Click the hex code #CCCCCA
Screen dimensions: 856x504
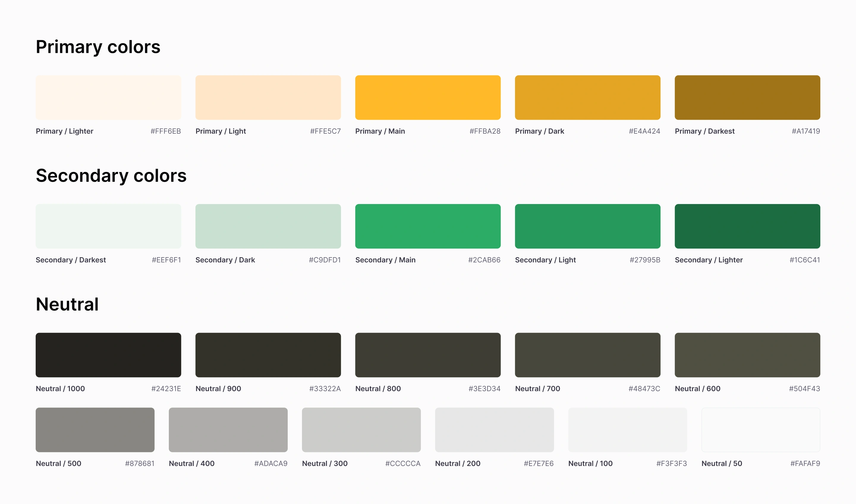coord(403,464)
